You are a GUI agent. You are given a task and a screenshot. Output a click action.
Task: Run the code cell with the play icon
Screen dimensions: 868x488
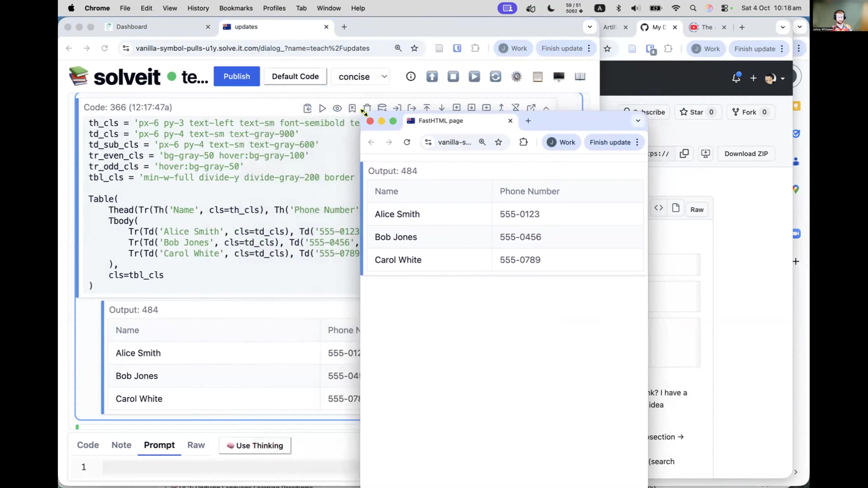click(322, 108)
